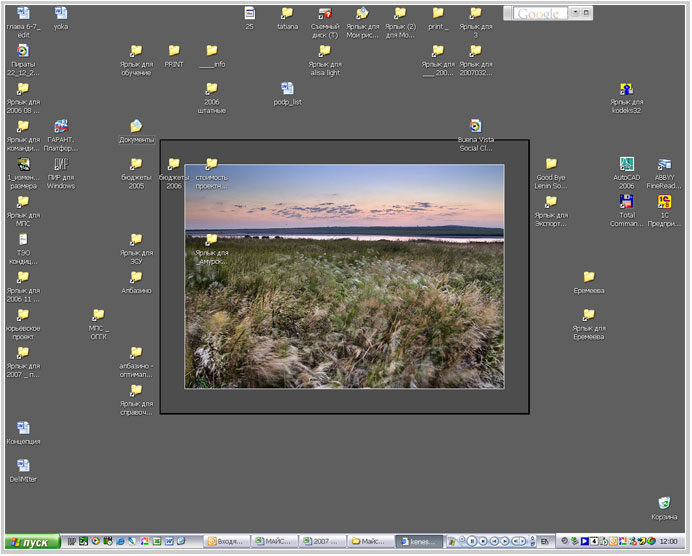This screenshot has height=556, width=692.
Task: Click the Google desktop search field
Action: pyautogui.click(x=540, y=13)
